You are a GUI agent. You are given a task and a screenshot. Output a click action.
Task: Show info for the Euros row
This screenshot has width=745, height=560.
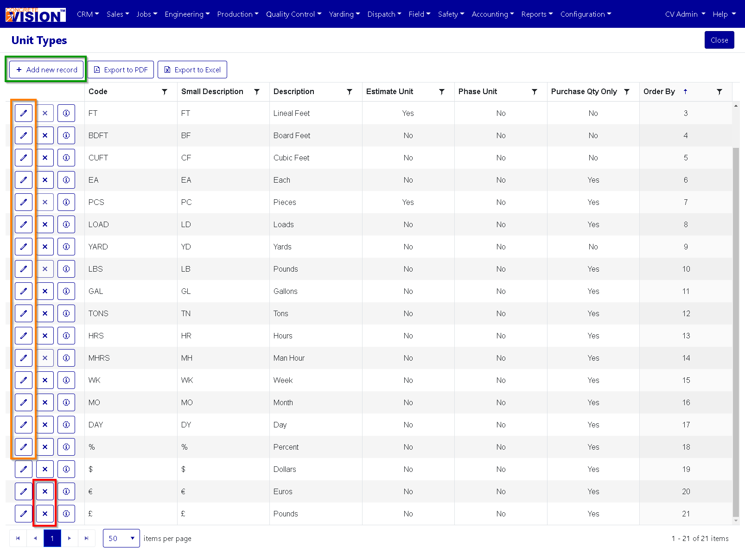[x=66, y=491]
